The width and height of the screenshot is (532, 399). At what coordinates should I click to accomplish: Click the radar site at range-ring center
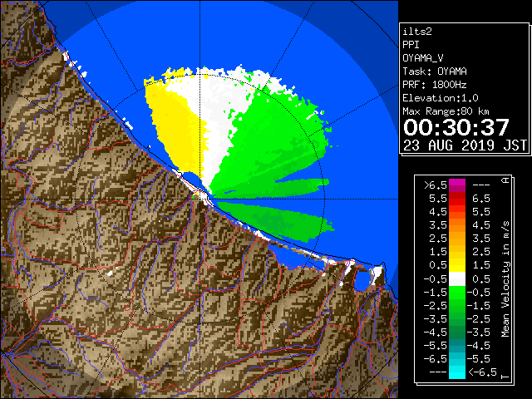point(200,199)
